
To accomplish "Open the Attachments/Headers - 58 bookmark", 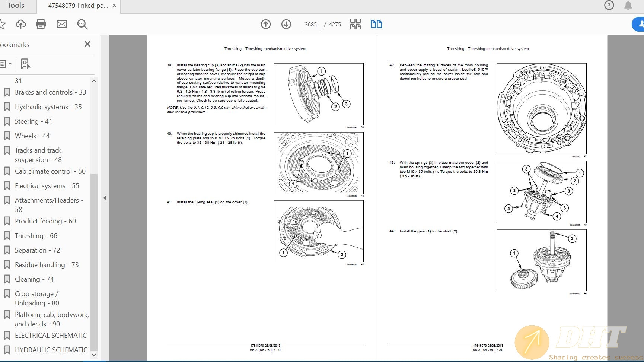I will 49,205.
